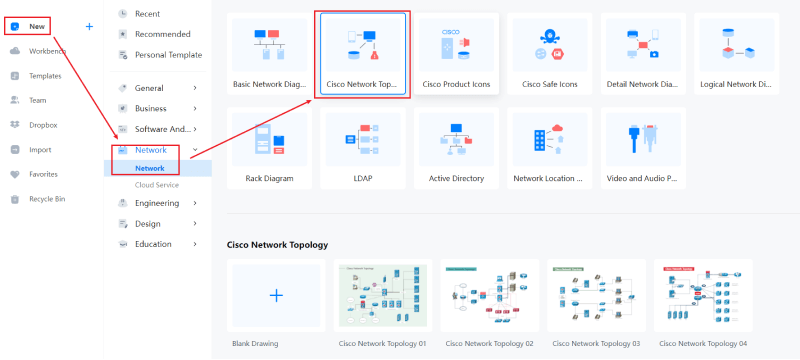Click the Engineering category icon

pyautogui.click(x=122, y=203)
